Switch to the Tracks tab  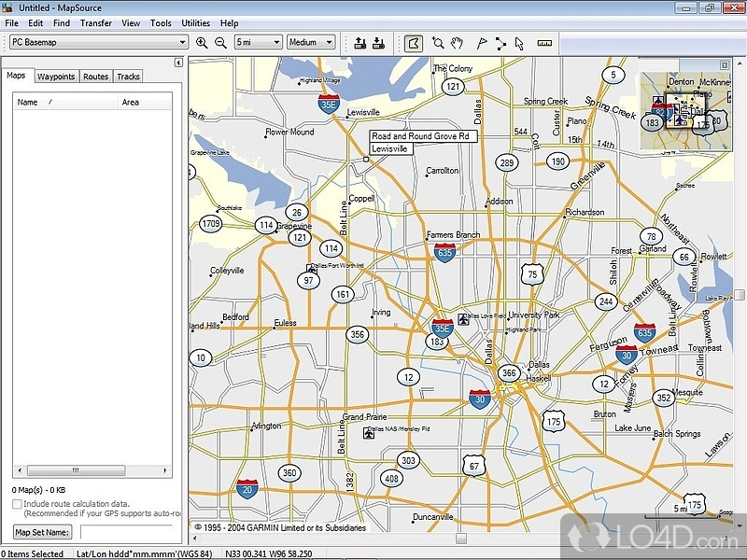coord(128,77)
